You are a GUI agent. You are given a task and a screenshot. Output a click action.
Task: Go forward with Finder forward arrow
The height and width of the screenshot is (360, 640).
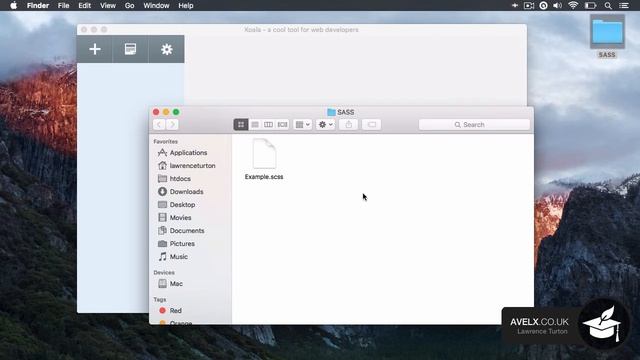point(172,124)
